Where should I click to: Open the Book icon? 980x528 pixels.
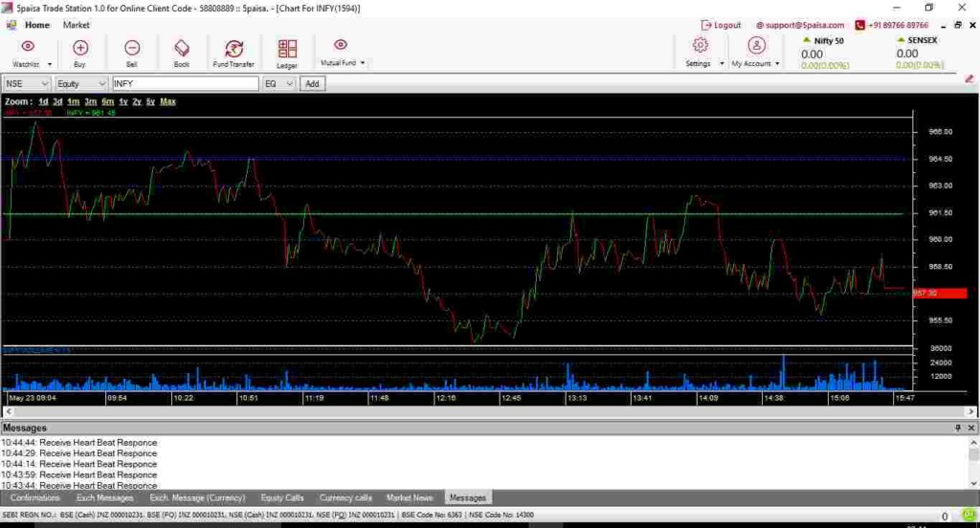click(182, 47)
